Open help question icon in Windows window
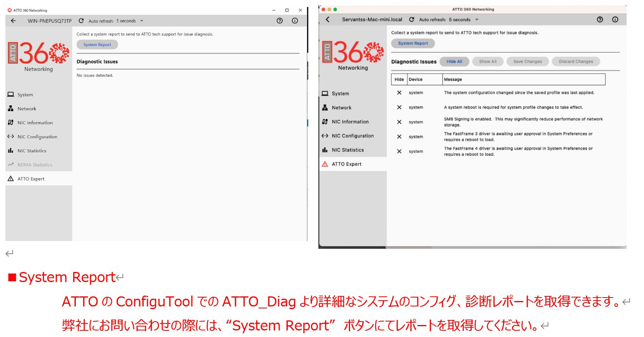 (x=280, y=21)
